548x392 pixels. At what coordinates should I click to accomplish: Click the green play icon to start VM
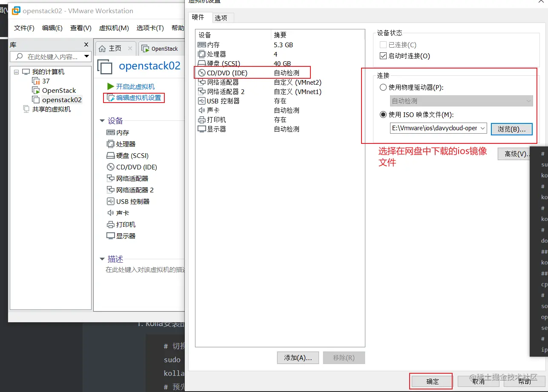pyautogui.click(x=111, y=86)
